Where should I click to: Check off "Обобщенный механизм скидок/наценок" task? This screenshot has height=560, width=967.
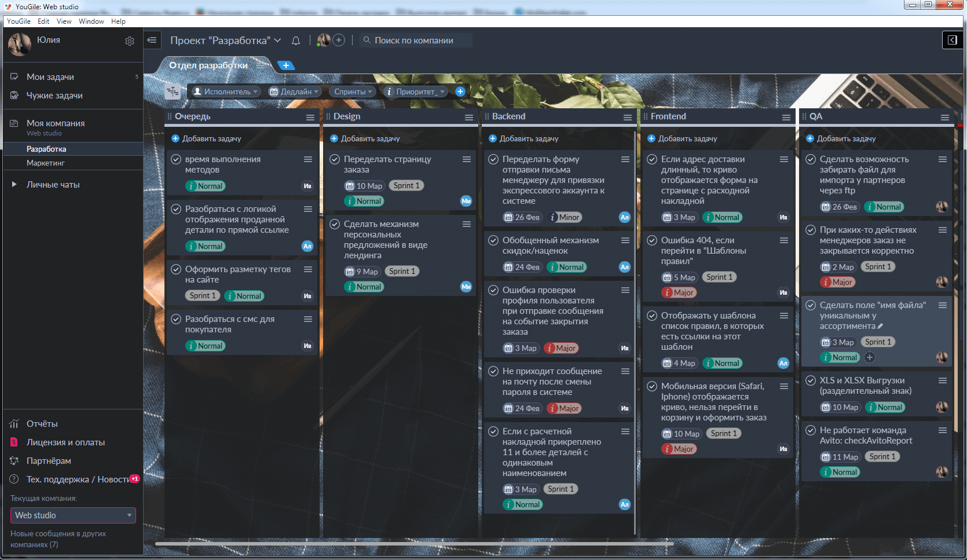pyautogui.click(x=493, y=240)
